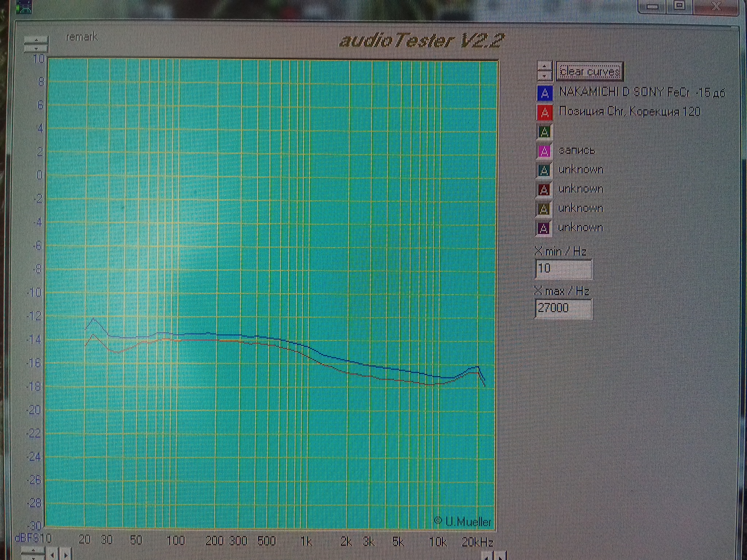Image resolution: width=747 pixels, height=560 pixels.
Task: Click the application icon in title bar
Action: (x=24, y=7)
